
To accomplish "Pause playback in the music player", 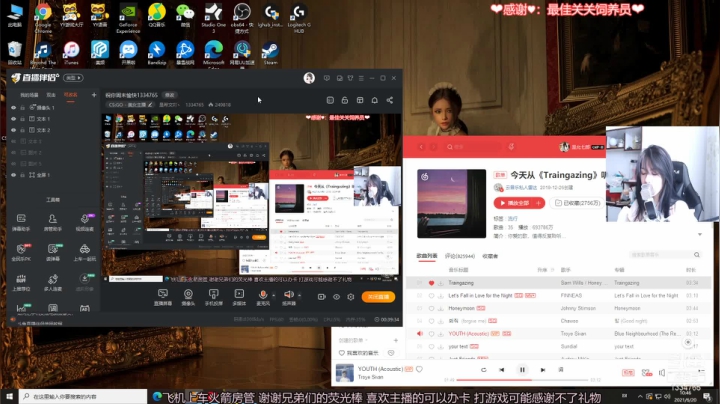I will (x=522, y=370).
